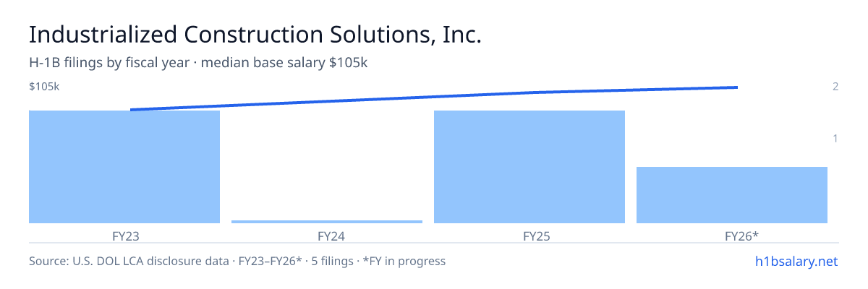Click the source footnote text
This screenshot has height=289, width=868.
237,261
